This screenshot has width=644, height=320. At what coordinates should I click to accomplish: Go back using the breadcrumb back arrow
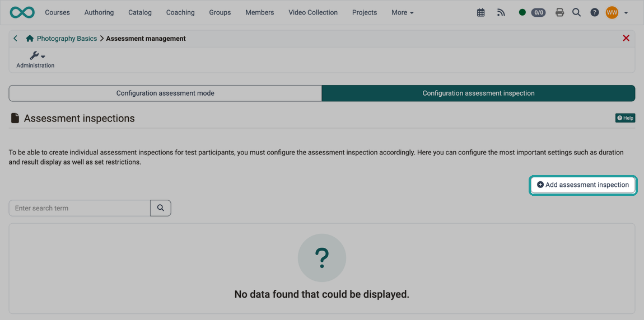pos(15,38)
